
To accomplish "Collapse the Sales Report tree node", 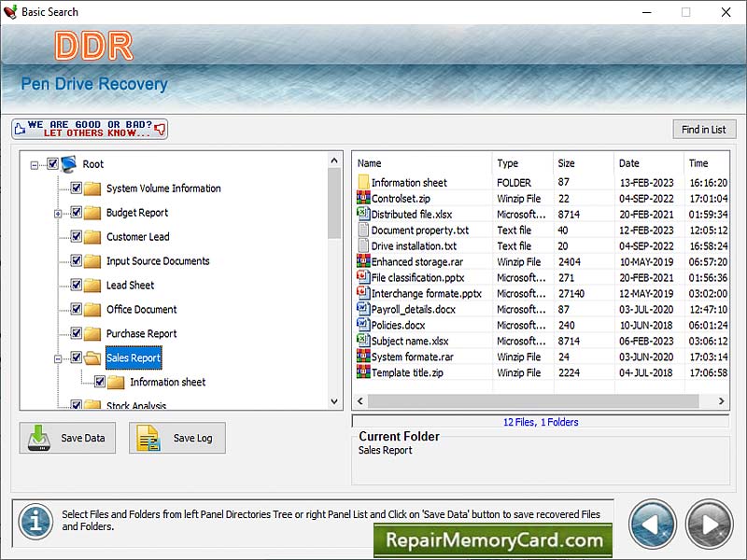I will pos(59,357).
